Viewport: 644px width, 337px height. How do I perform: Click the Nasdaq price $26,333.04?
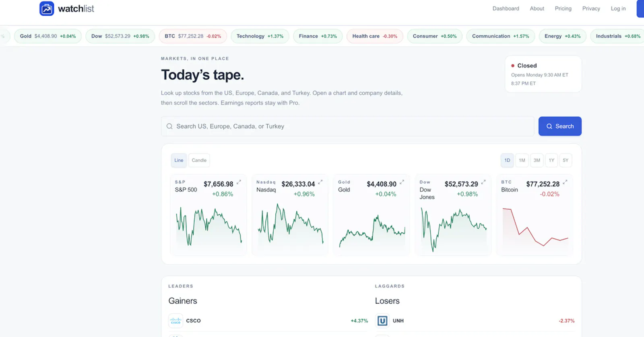[x=298, y=184]
